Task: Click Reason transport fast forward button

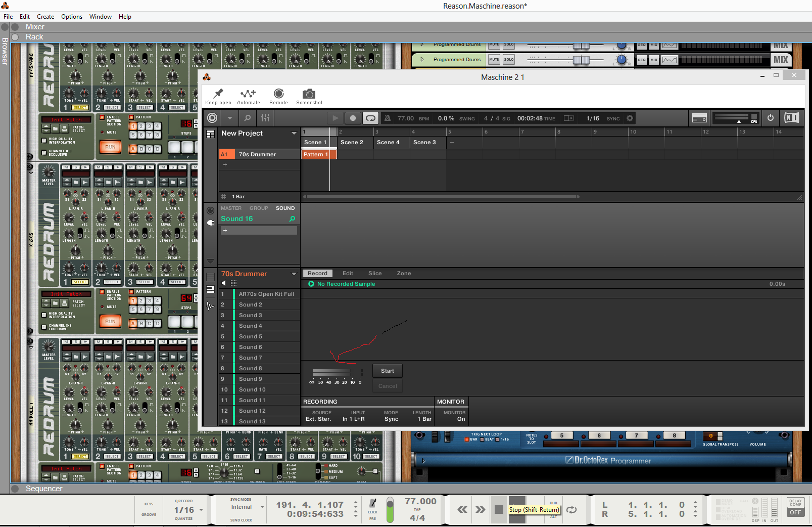Action: coord(480,509)
